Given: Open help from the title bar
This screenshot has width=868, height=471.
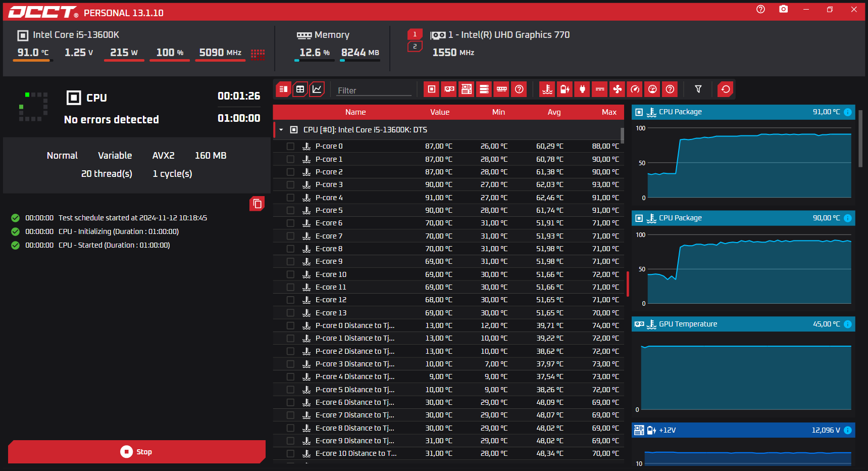Looking at the screenshot, I should pyautogui.click(x=760, y=9).
